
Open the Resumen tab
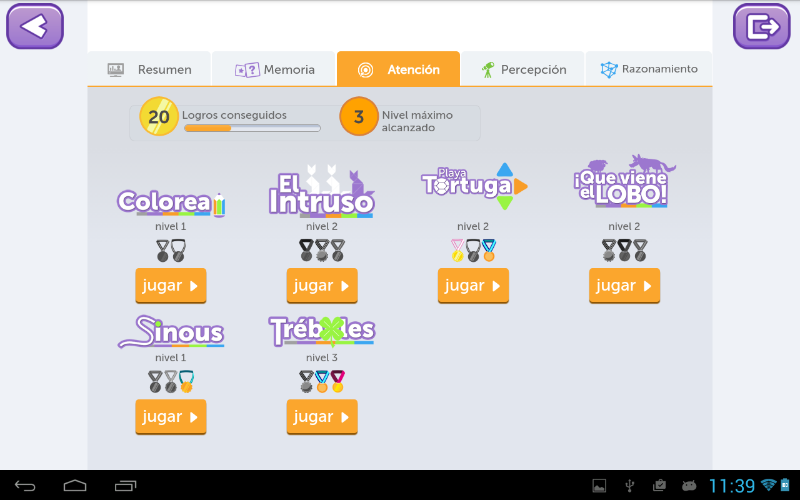click(x=149, y=69)
